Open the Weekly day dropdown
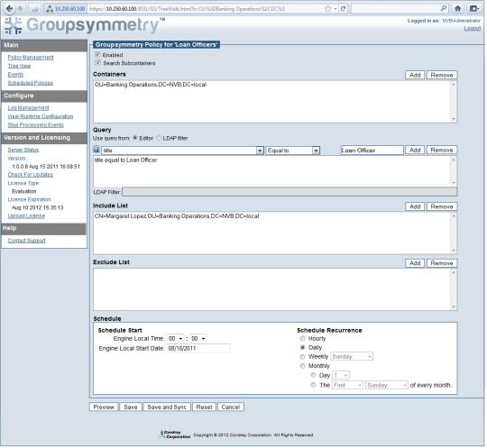487x448 pixels. [352, 357]
